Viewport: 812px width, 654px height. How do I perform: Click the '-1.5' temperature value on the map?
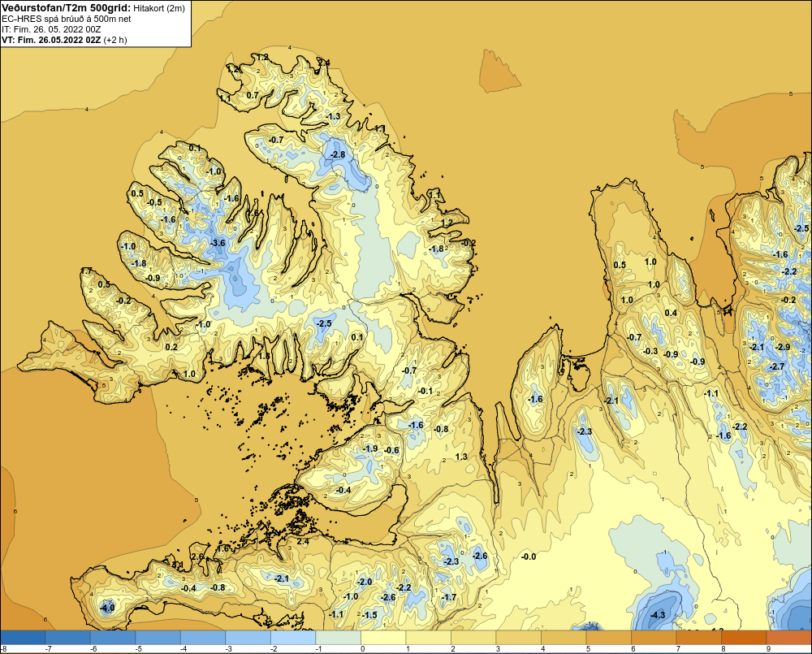370,615
